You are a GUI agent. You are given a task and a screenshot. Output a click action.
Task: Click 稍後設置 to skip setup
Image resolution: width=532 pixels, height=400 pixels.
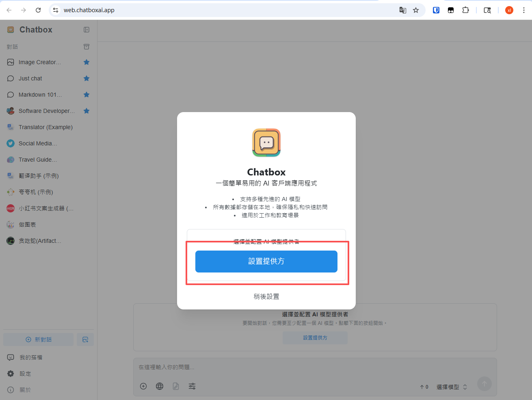(x=266, y=296)
